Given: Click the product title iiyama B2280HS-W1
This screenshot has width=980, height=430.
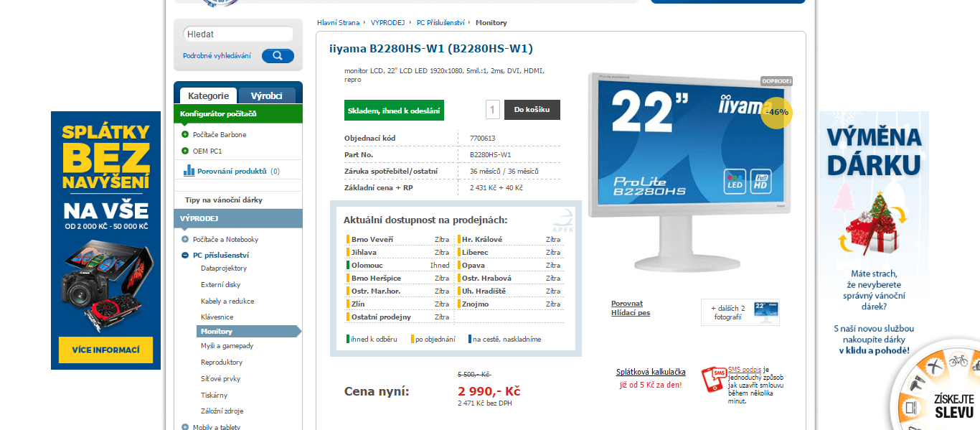Looking at the screenshot, I should pos(431,49).
